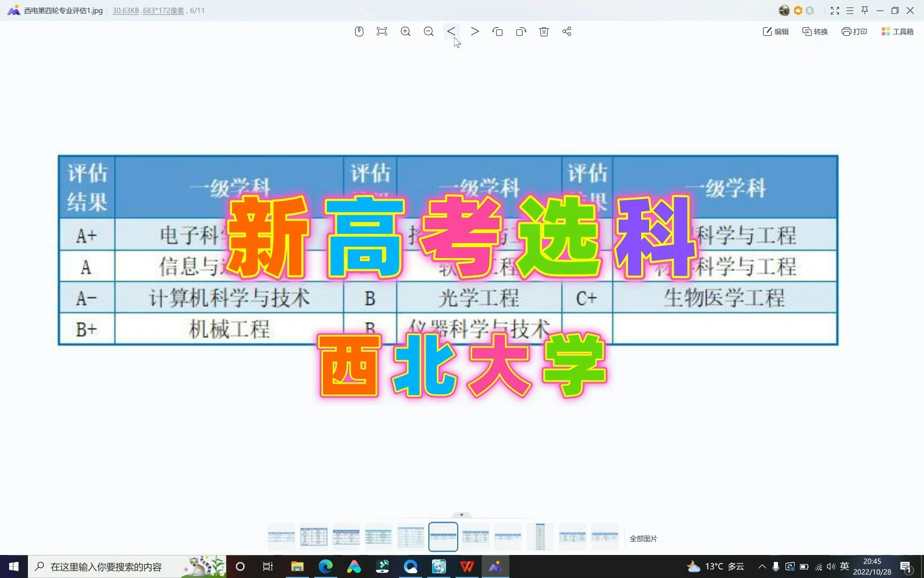Switch input language 英 indicator
Image resolution: width=924 pixels, height=578 pixels.
point(844,566)
